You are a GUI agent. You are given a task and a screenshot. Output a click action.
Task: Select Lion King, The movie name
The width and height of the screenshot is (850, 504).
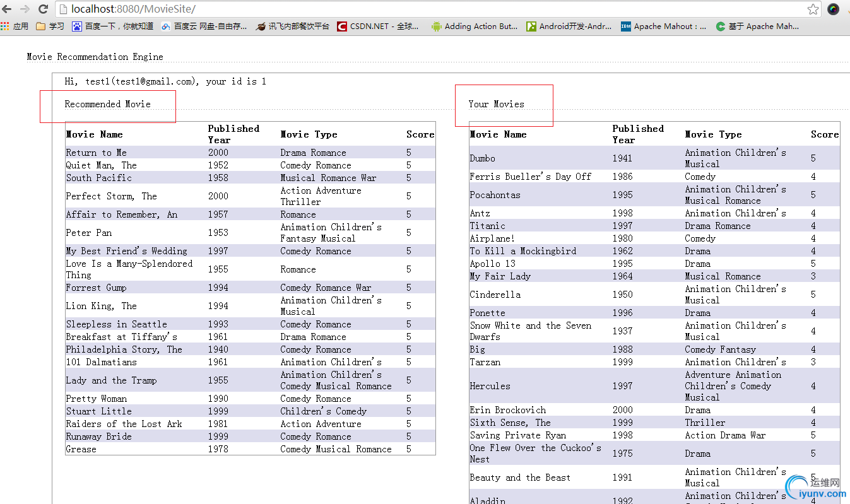(x=101, y=306)
